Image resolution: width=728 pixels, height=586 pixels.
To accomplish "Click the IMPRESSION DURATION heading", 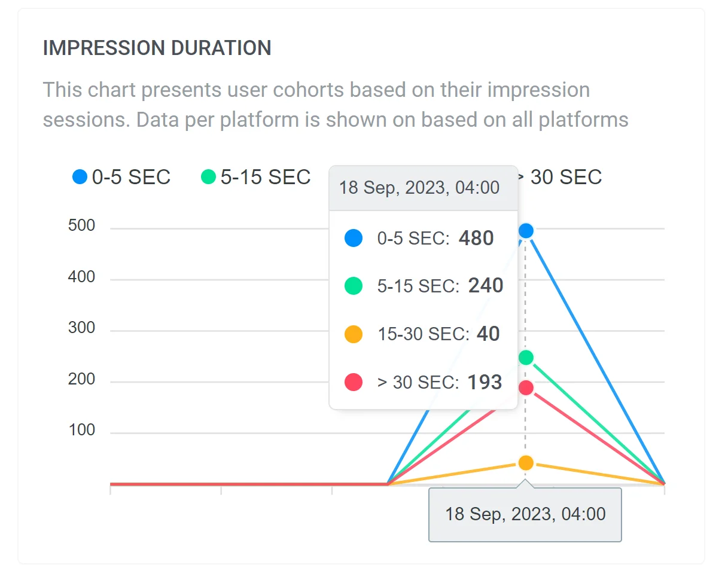I will tap(157, 48).
